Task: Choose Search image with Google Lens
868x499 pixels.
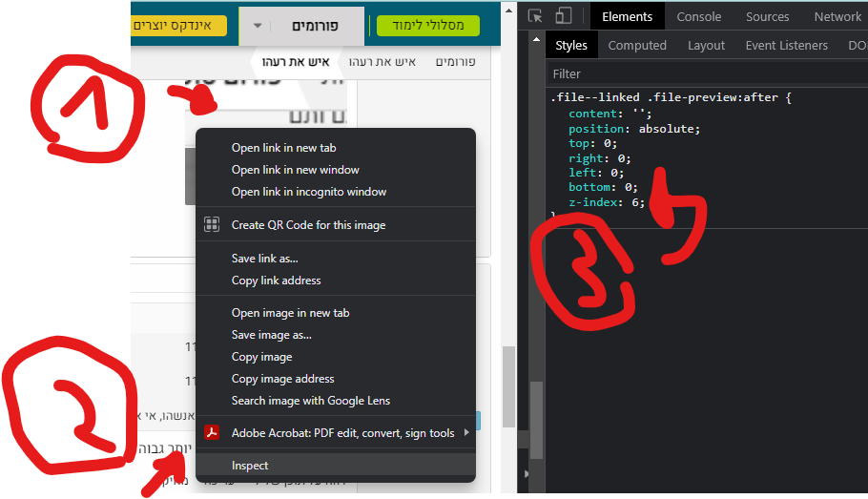Action: 336,401
